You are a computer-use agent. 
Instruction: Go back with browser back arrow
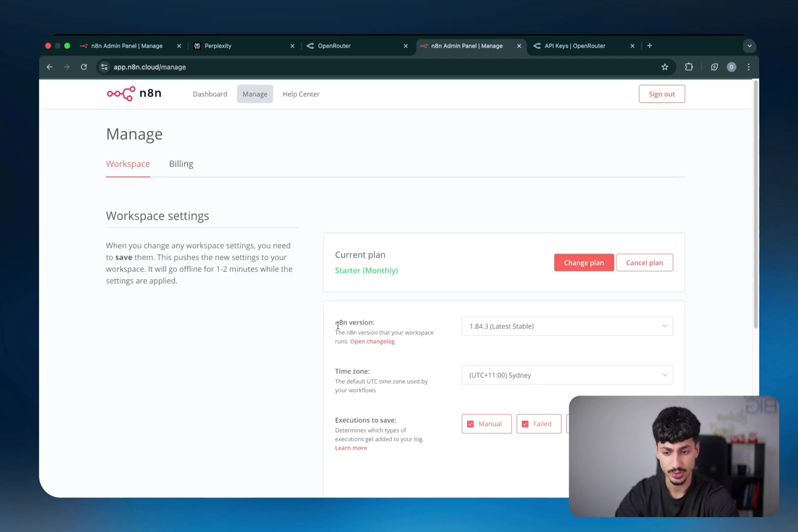click(50, 67)
